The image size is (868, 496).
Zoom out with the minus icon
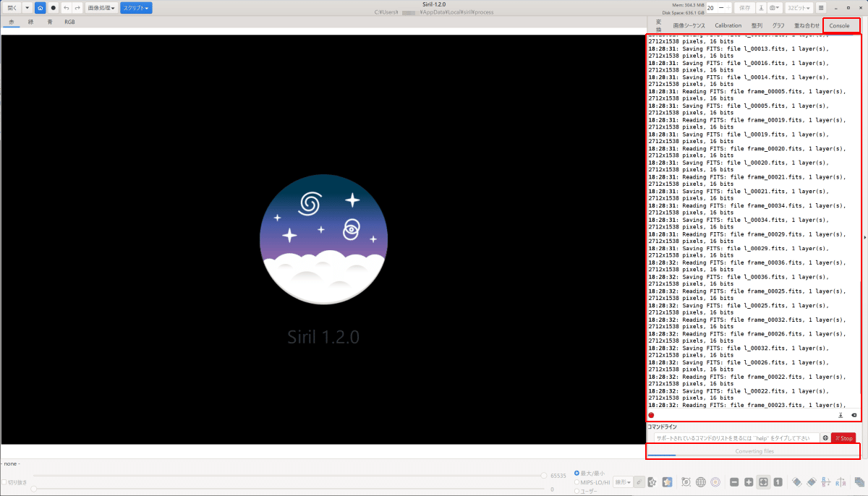point(734,482)
